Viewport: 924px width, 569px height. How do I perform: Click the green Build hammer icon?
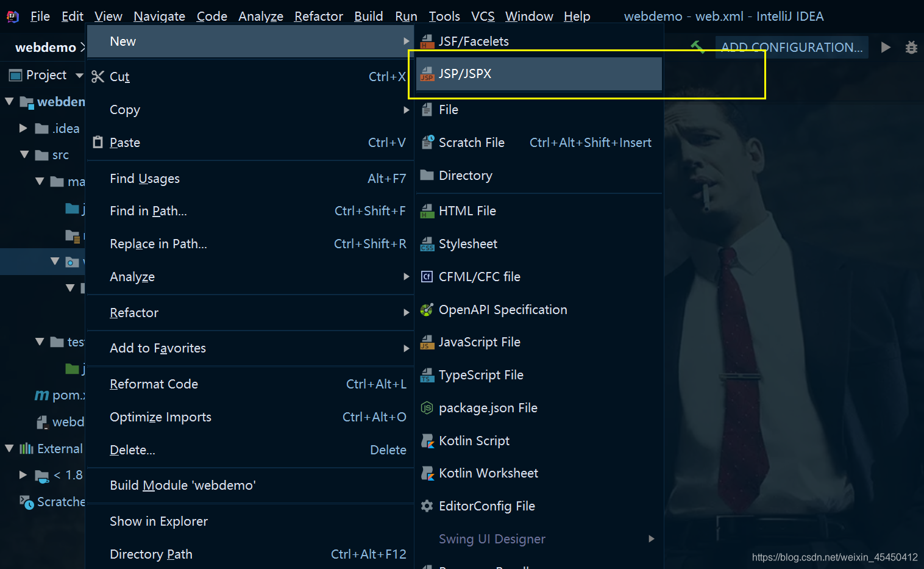698,47
